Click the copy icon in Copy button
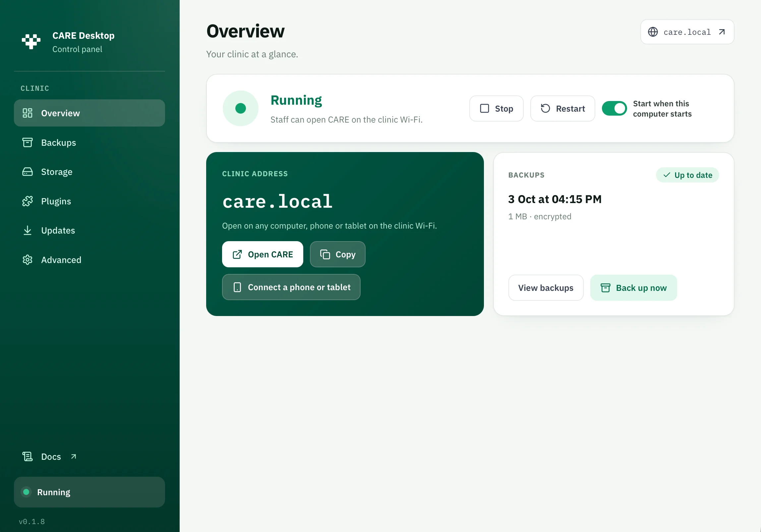Viewport: 761px width, 532px height. point(325,254)
